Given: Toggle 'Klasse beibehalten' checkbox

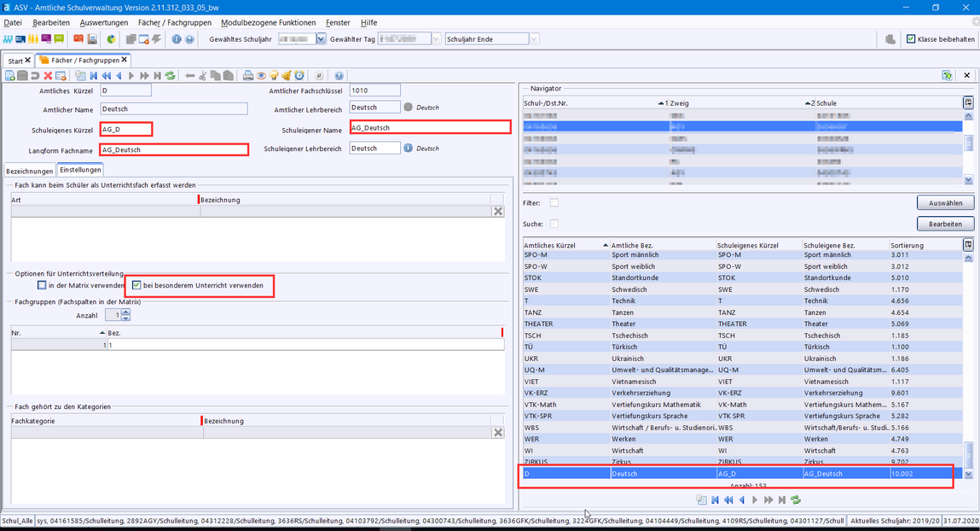Looking at the screenshot, I should click(x=911, y=39).
